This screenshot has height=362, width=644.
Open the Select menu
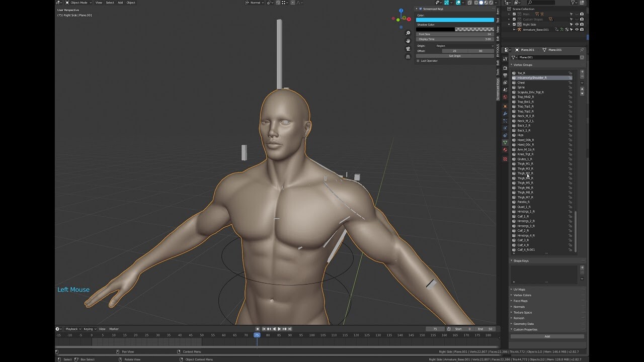pyautogui.click(x=110, y=3)
